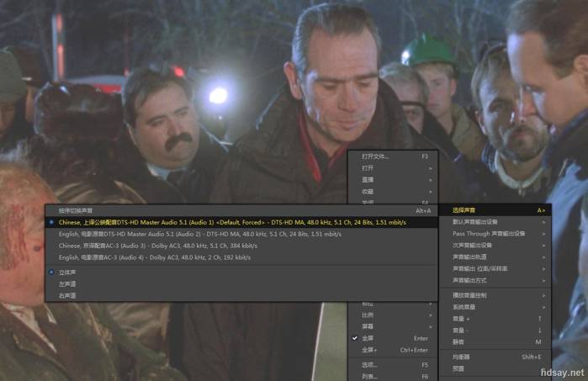Expand the 打开 submenu

[393, 168]
